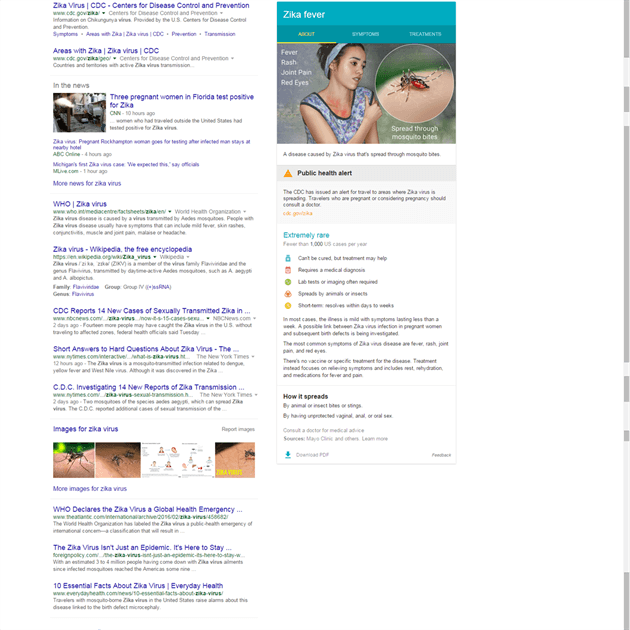Viewport: 630px width, 630px height.
Task: Click the Public health alert warning icon
Action: 288,173
